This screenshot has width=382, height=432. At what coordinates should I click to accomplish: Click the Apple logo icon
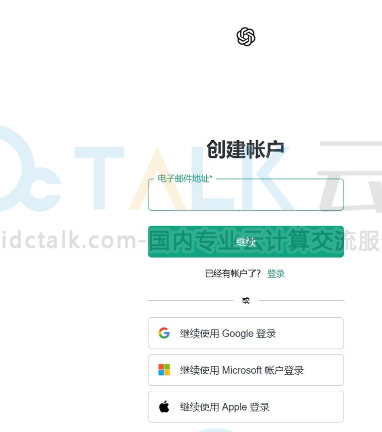coord(164,406)
